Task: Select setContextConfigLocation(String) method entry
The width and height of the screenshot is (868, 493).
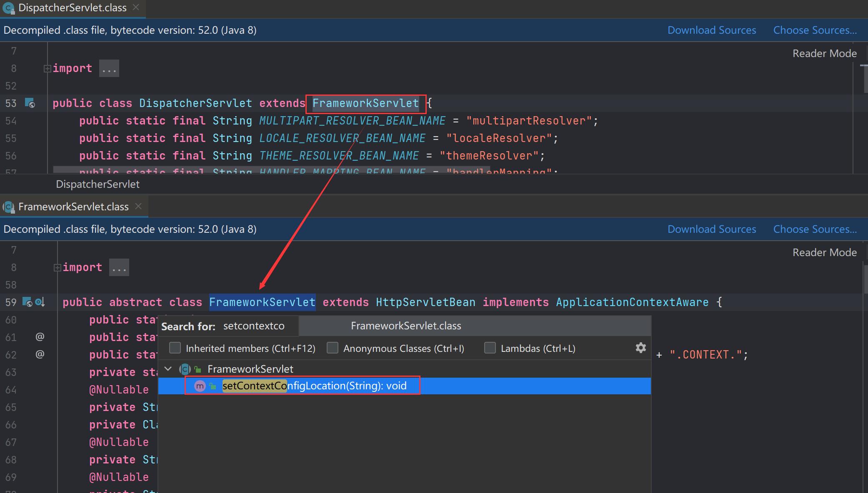Action: (x=404, y=386)
